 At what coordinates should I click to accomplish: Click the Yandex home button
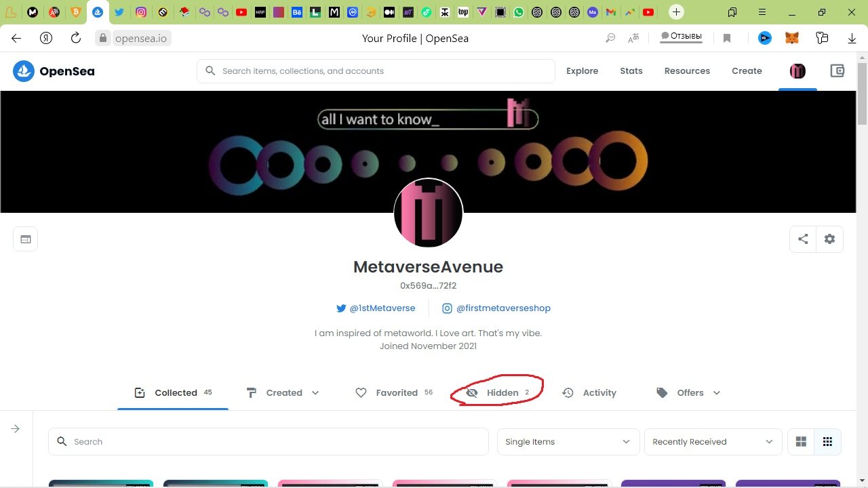(x=46, y=39)
